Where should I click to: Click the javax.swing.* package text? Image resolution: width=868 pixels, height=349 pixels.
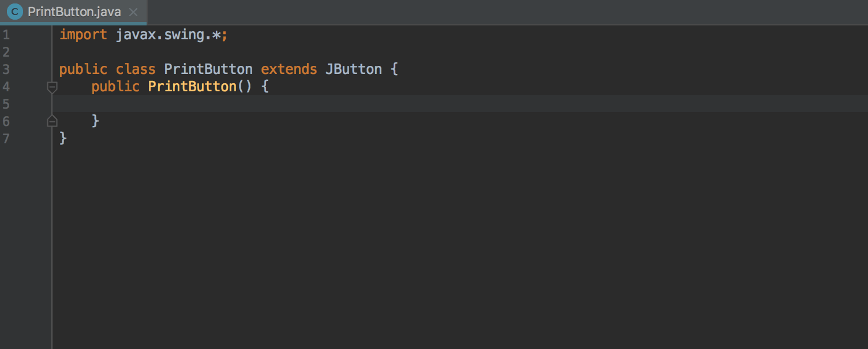coord(169,35)
